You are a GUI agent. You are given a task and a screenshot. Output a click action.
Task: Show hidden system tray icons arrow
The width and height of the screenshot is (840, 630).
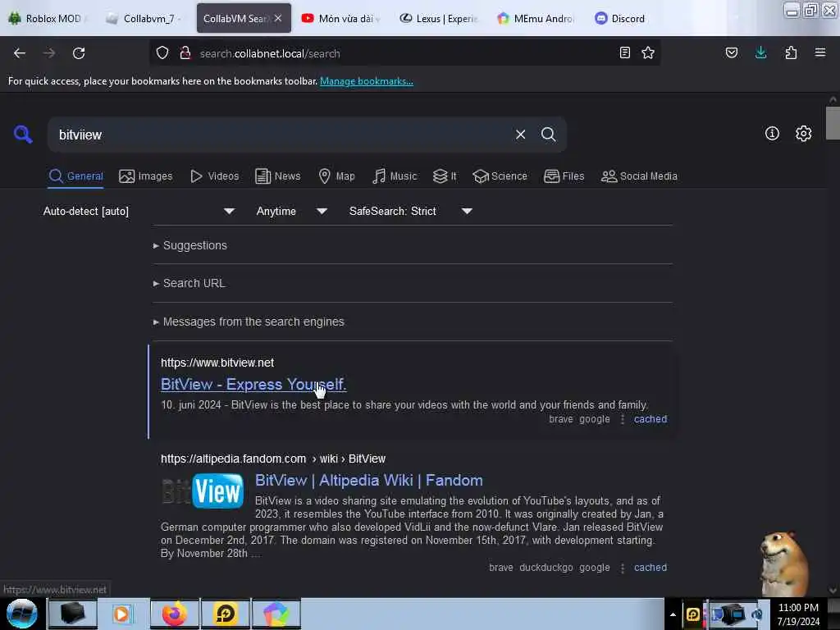click(673, 614)
